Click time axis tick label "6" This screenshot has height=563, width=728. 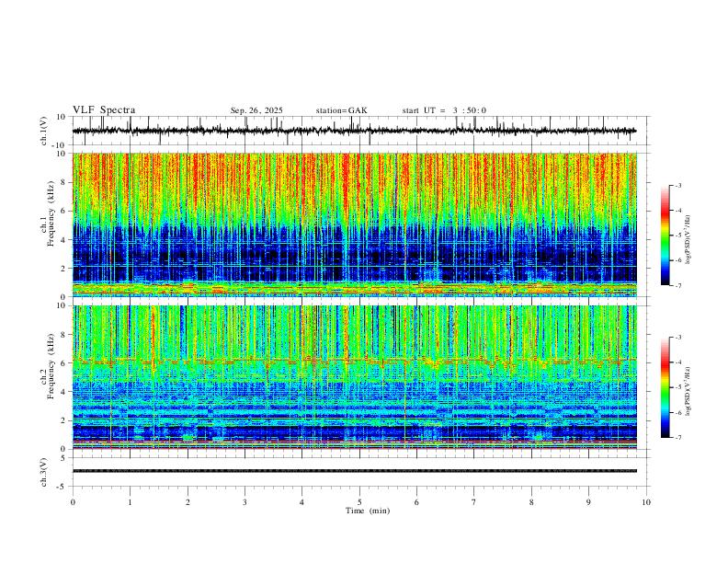(416, 502)
